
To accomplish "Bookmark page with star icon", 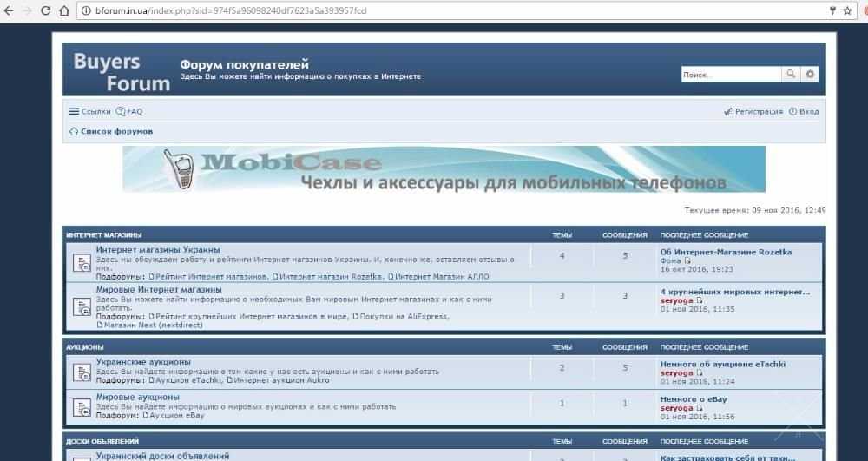I will 847,10.
